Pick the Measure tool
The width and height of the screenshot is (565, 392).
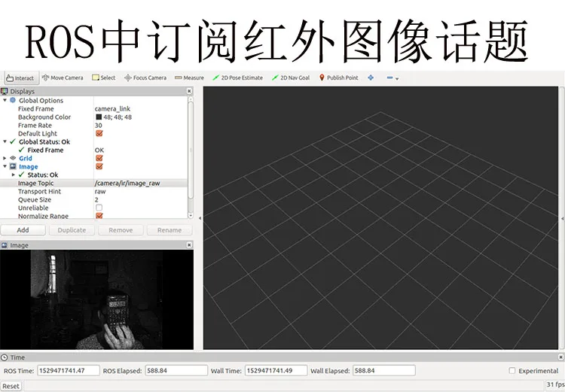(190, 77)
